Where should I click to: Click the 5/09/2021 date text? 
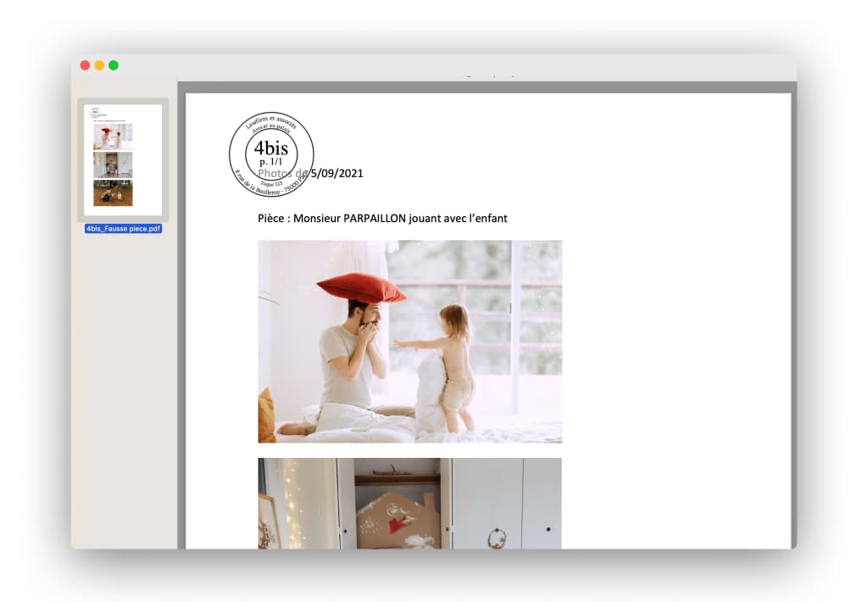(337, 173)
